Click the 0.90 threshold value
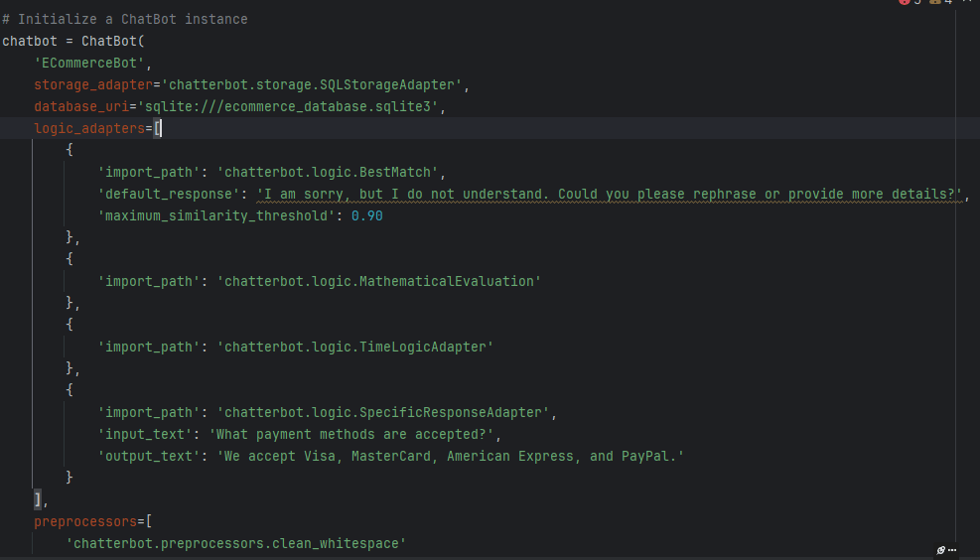 click(x=366, y=216)
